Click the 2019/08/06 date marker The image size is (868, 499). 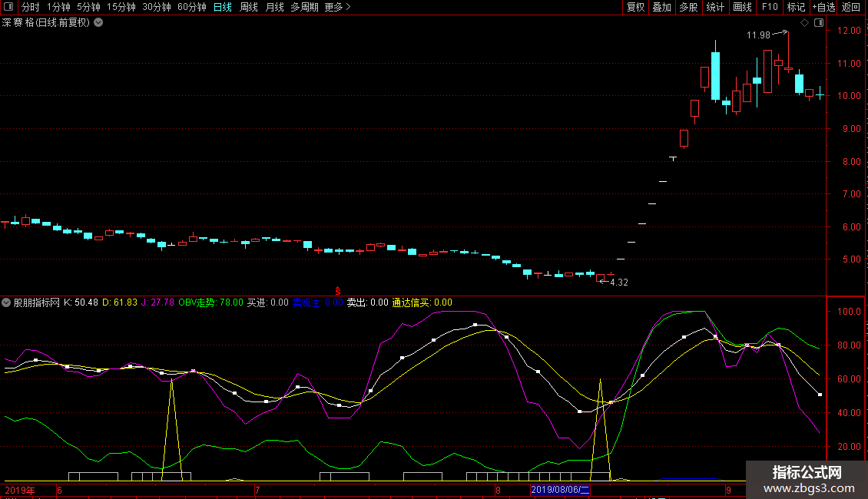[x=560, y=490]
